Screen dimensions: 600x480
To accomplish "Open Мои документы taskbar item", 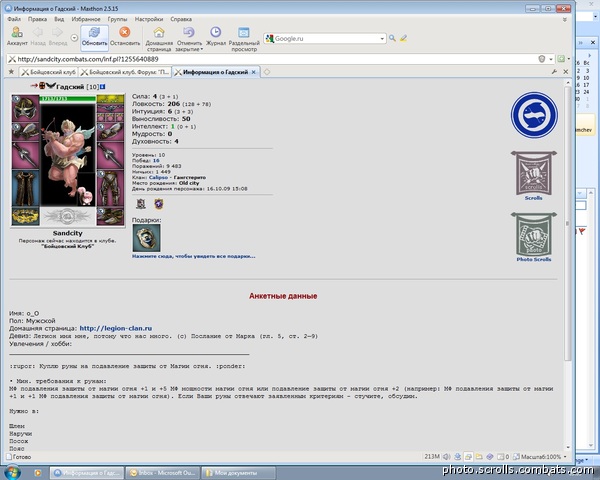I will [238, 473].
